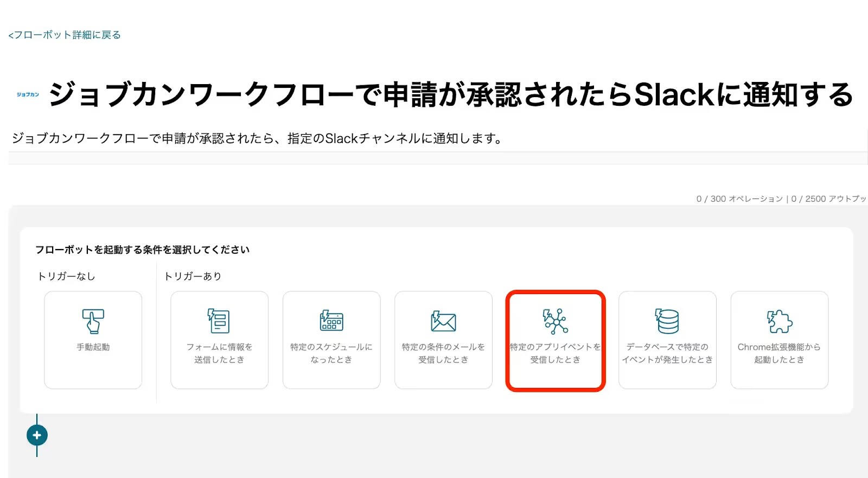Click the トリガーあり section label
The width and height of the screenshot is (868, 478).
193,277
